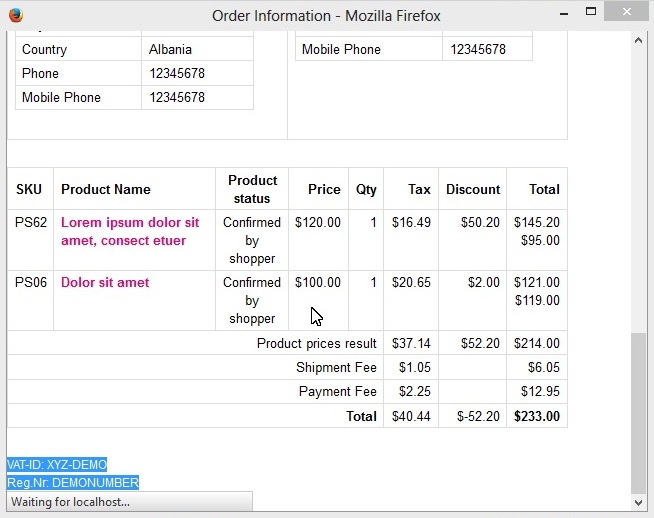Screen dimensions: 654x518
Task: Click the shipment fee tax '$1.05'
Action: coord(415,367)
